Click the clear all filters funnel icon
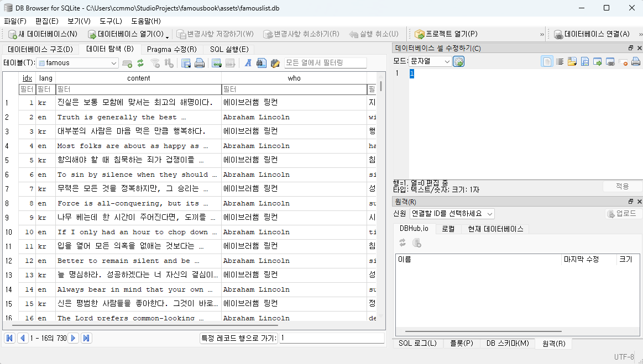643x364 pixels. [155, 63]
